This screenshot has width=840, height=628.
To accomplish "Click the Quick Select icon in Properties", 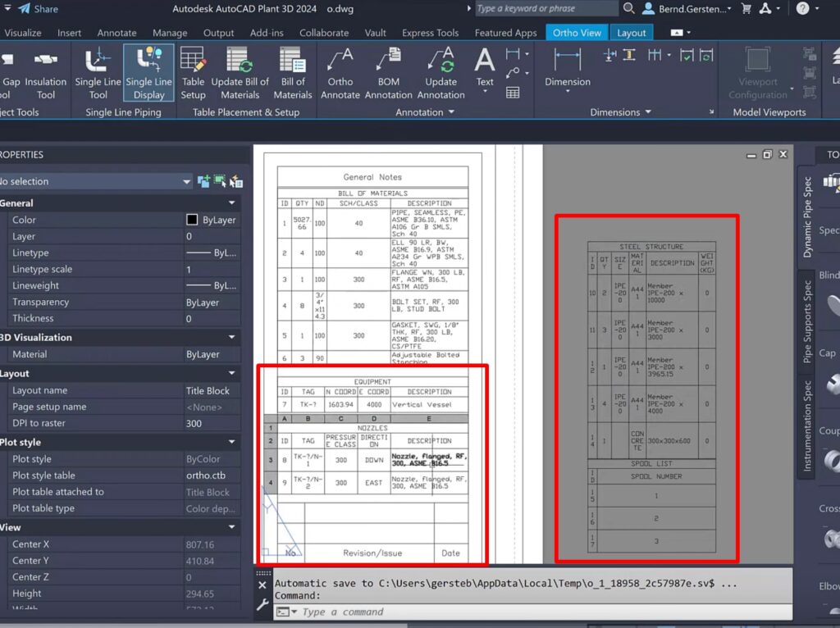I will (x=235, y=181).
